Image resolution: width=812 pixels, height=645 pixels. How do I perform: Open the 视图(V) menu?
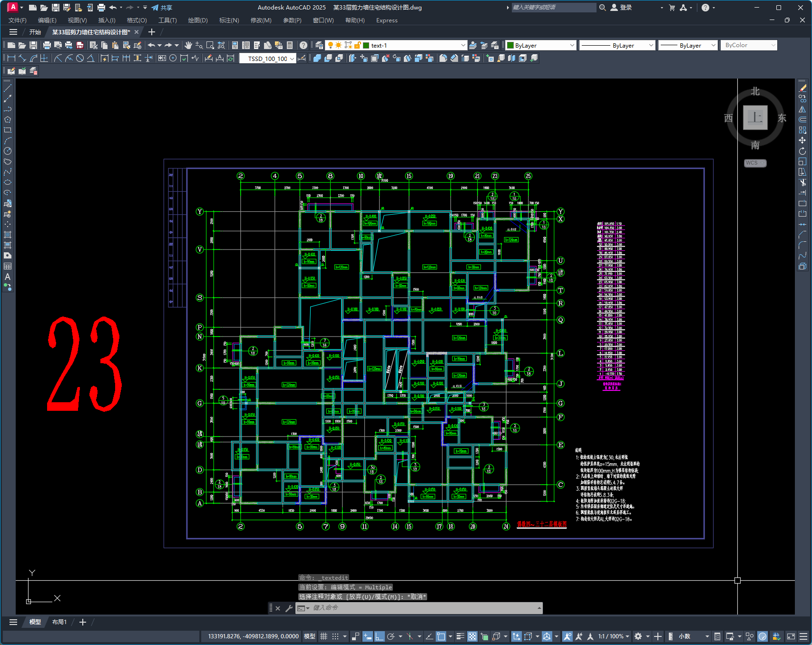tap(77, 20)
